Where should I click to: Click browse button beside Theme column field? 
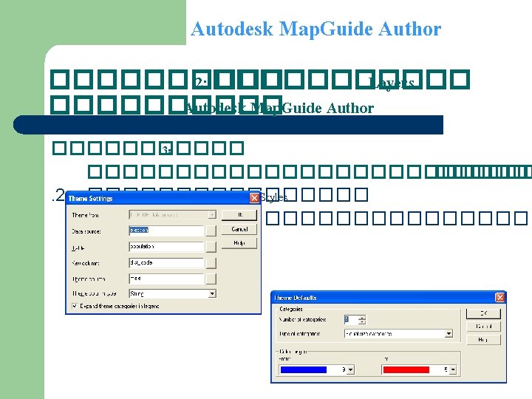(211, 279)
